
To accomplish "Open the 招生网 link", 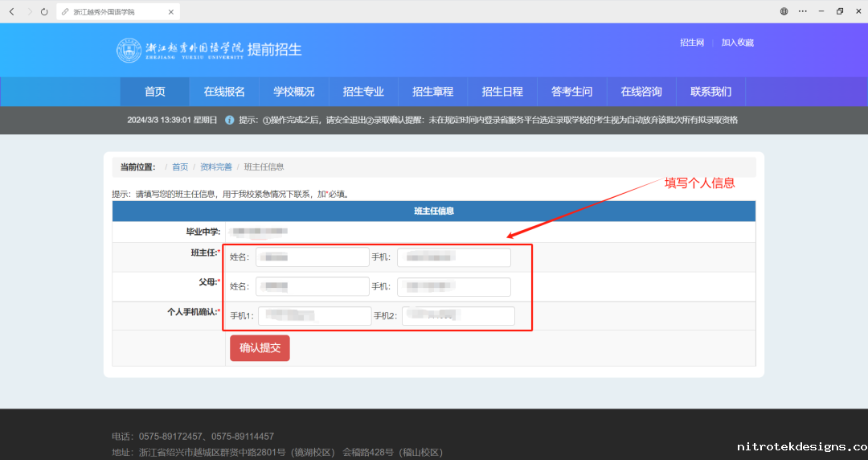I will tap(692, 43).
